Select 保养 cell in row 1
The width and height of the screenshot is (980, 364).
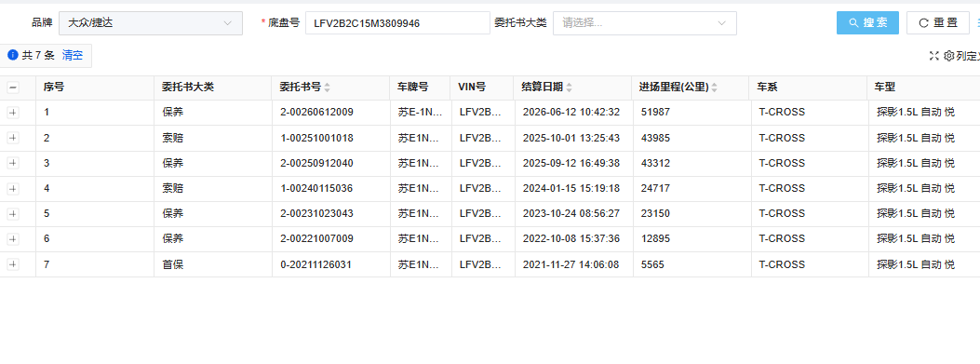point(173,113)
